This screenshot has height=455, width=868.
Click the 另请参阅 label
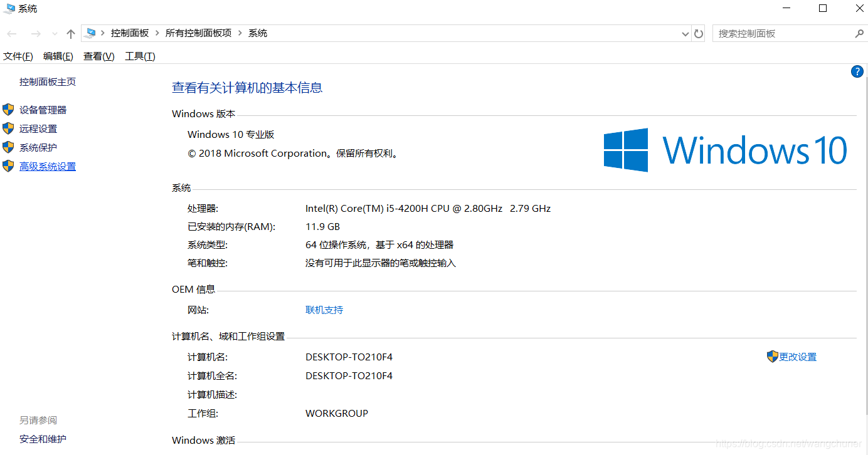pyautogui.click(x=38, y=421)
